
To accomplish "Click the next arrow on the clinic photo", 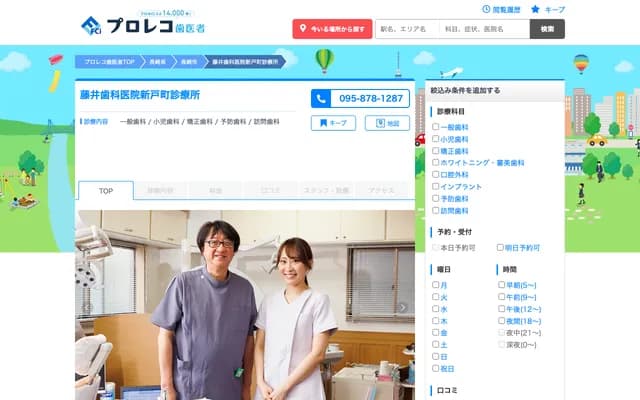I will 402,308.
